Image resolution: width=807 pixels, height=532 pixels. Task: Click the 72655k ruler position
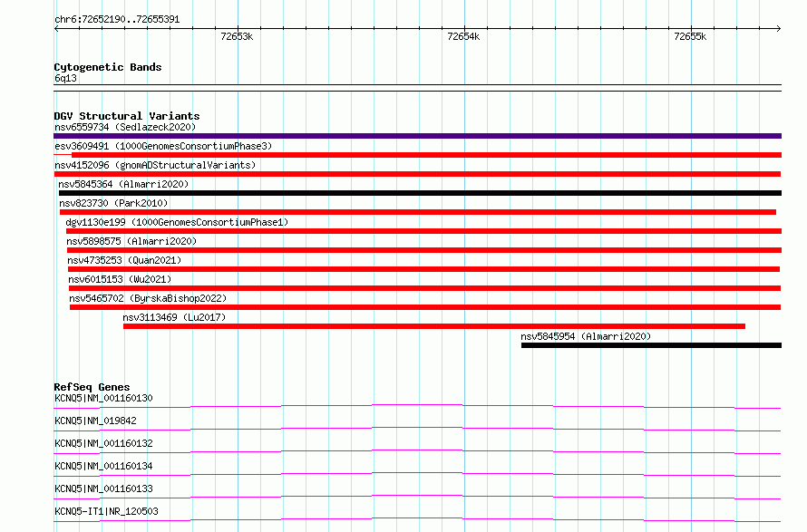tap(690, 36)
